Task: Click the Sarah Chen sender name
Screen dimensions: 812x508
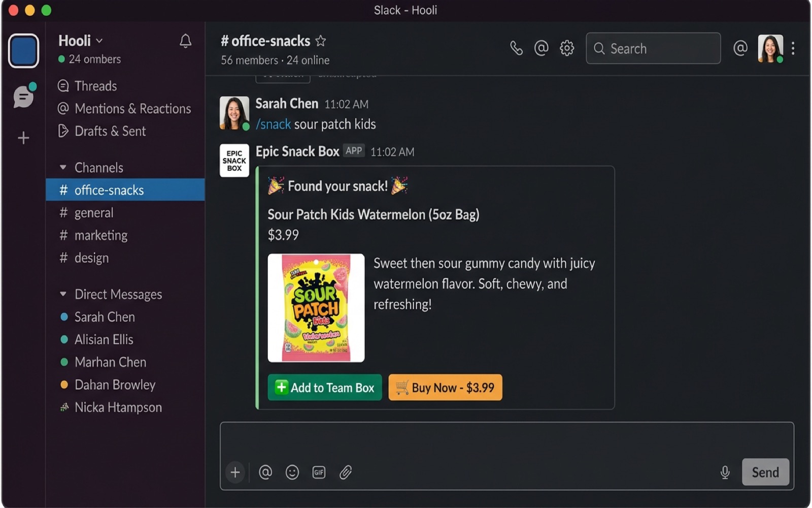Action: click(287, 104)
